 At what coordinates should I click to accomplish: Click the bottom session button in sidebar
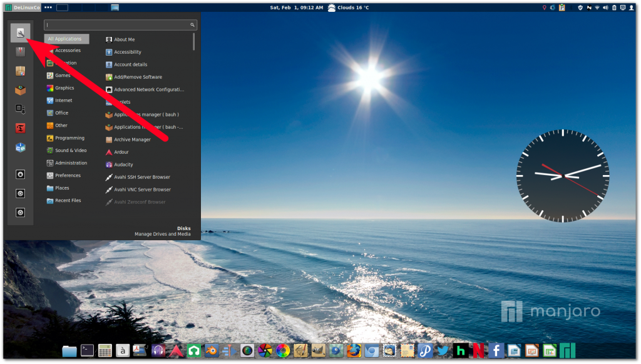[x=20, y=213]
